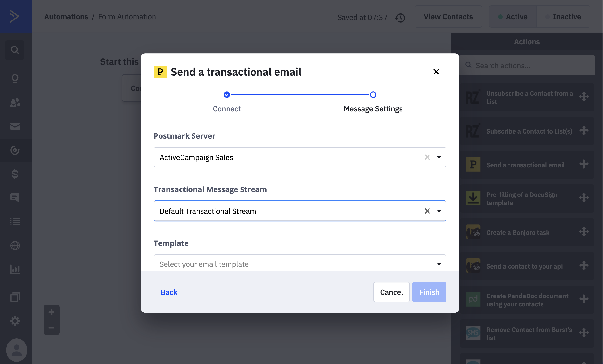Click drag handle for Subscribe a Contact to List(s)

(x=584, y=130)
